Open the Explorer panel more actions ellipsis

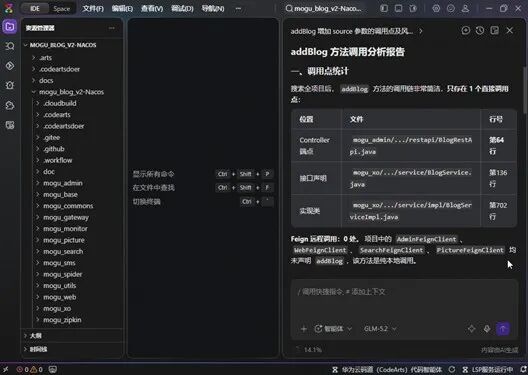pos(112,28)
